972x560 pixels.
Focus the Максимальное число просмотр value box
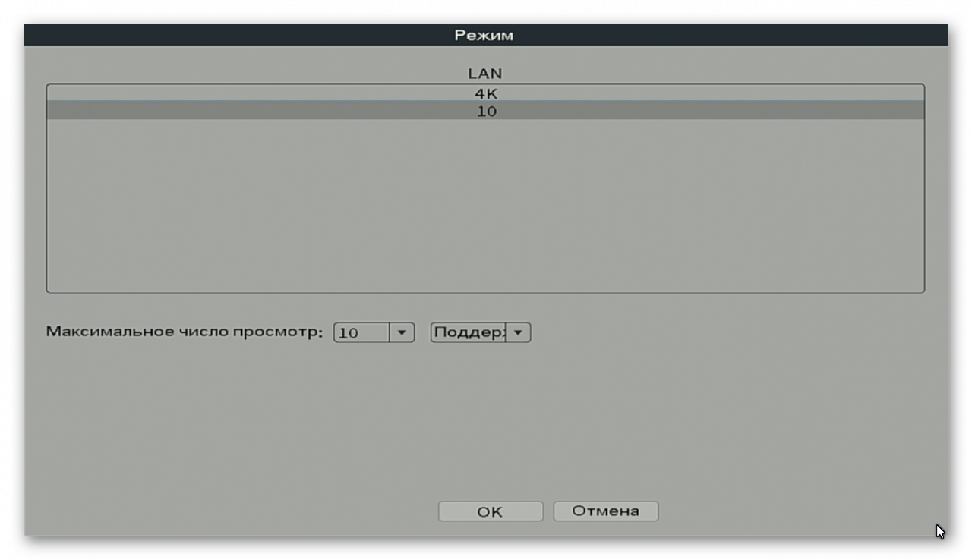[x=361, y=332]
